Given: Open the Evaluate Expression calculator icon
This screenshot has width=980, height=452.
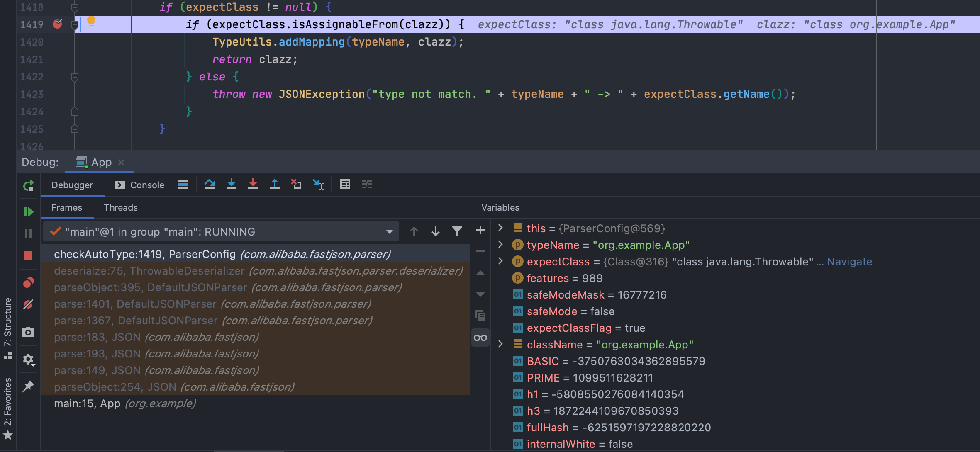Looking at the screenshot, I should coord(345,185).
